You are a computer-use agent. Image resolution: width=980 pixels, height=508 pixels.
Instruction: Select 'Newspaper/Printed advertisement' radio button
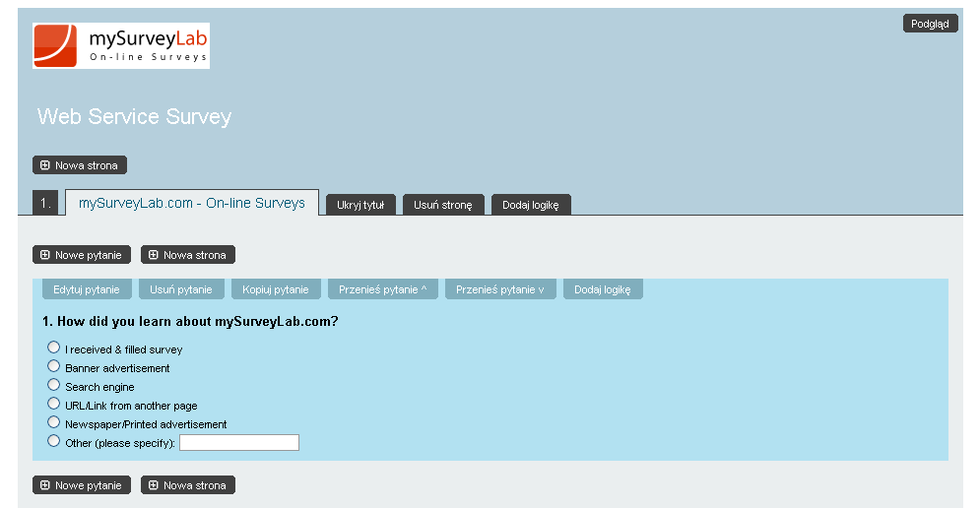(x=54, y=422)
